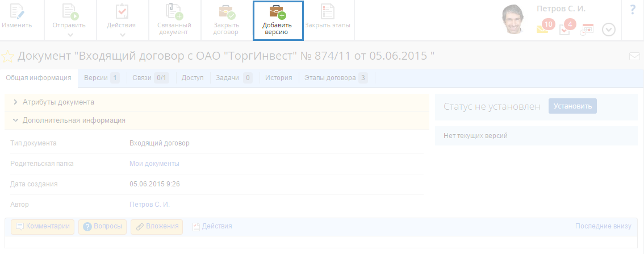Click the creation date 05.06.2015 9:26
This screenshot has height=254, width=644.
point(154,184)
